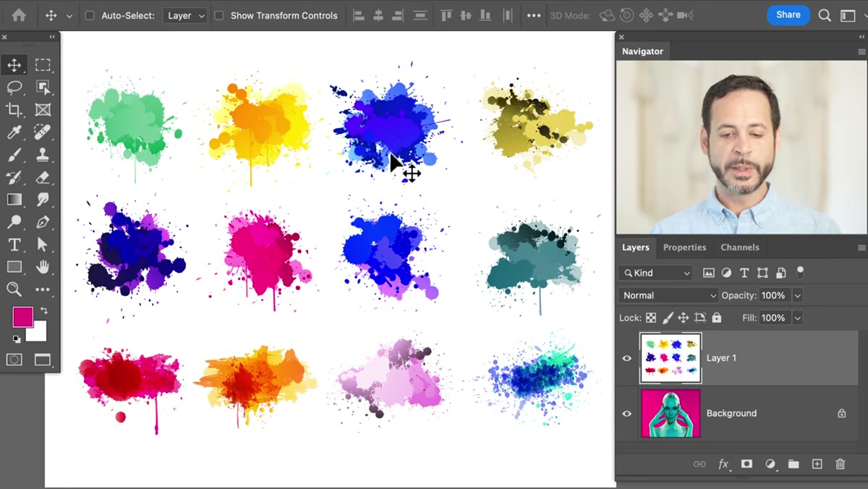868x489 pixels.
Task: Create a new layer with plus icon
Action: (817, 464)
